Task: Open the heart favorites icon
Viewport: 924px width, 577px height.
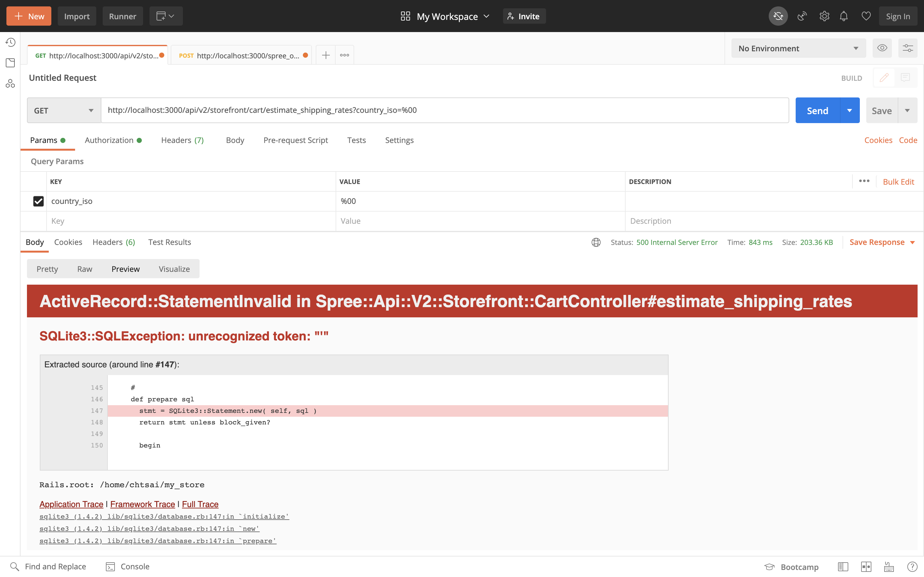Action: (866, 16)
